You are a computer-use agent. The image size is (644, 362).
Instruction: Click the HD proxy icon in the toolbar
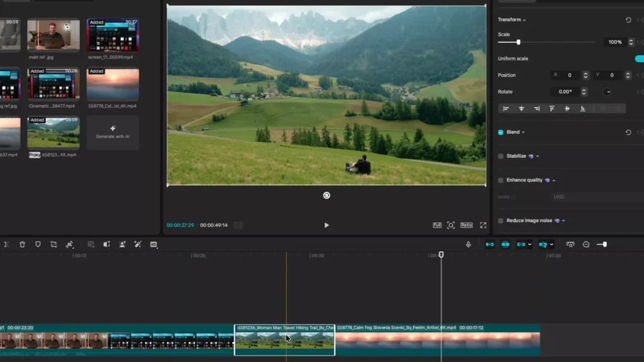pos(154,244)
